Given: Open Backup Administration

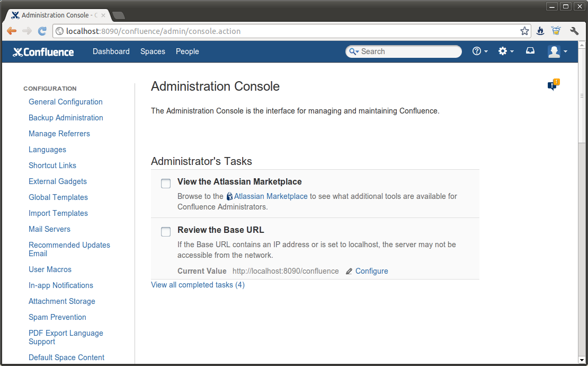Looking at the screenshot, I should point(66,118).
